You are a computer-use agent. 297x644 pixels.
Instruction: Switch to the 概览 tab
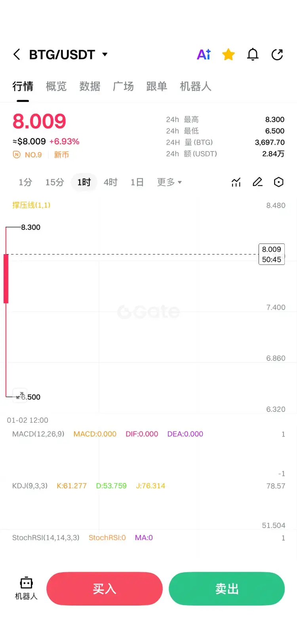(56, 86)
